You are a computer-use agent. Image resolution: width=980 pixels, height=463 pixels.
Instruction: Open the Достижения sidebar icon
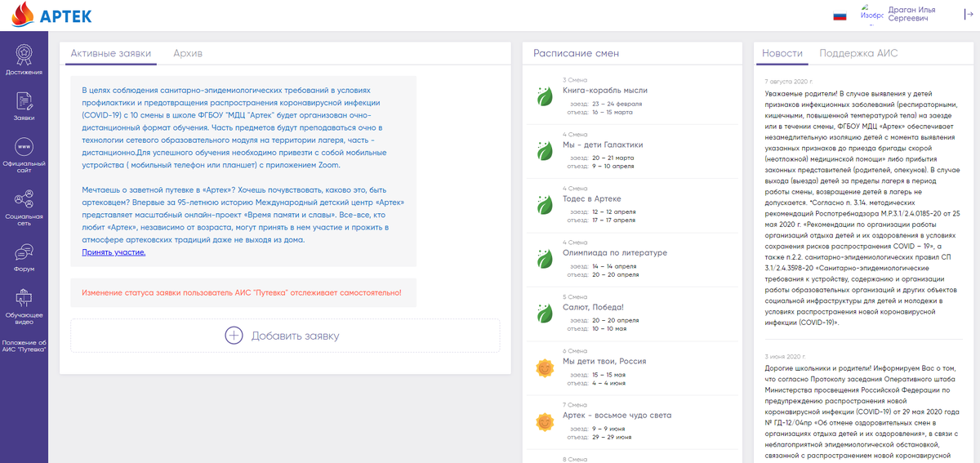click(x=24, y=54)
